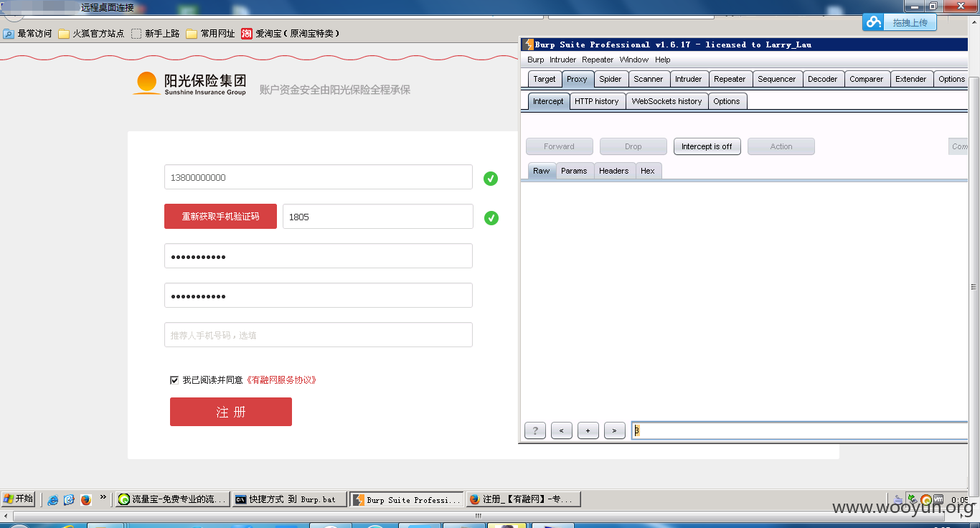
Task: Click the 拖拽上传 upload button
Action: tap(910, 23)
